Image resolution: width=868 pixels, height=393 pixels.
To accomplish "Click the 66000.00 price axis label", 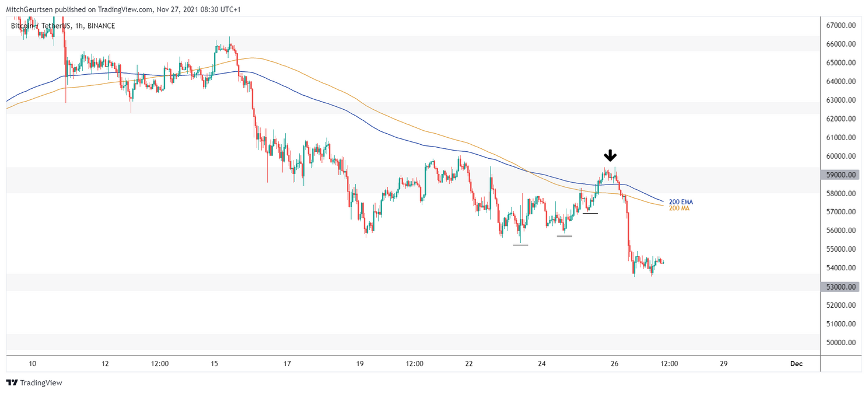I will (x=841, y=44).
